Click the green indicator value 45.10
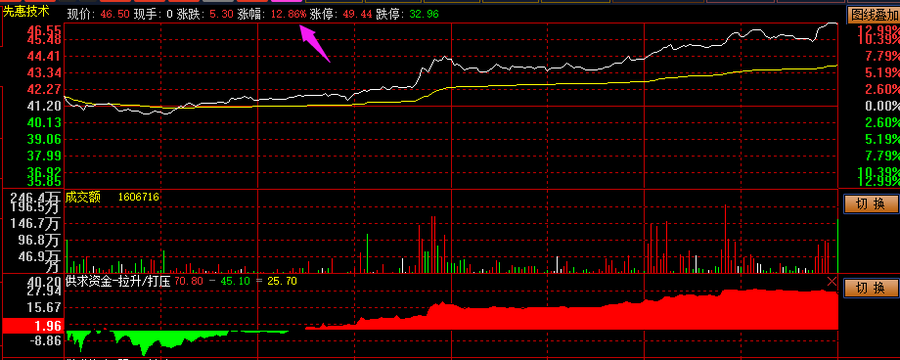Image resolution: width=900 pixels, height=360 pixels. point(235,281)
